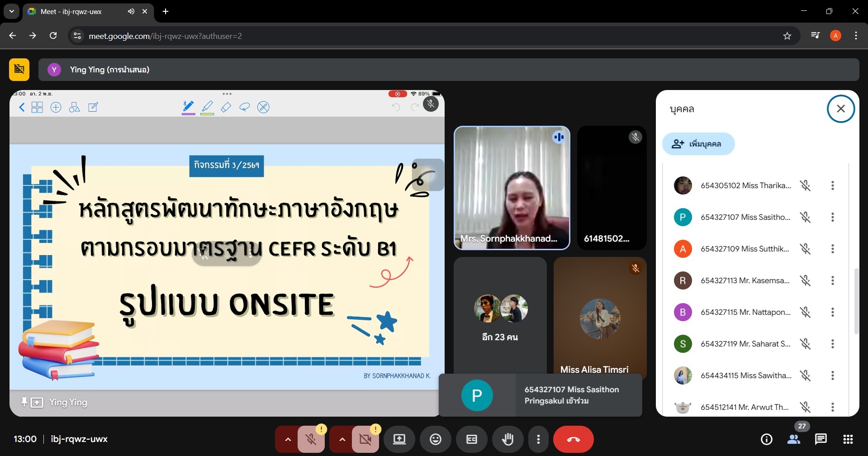The height and width of the screenshot is (456, 868).
Task: Click the red leave call button
Action: [x=573, y=439]
